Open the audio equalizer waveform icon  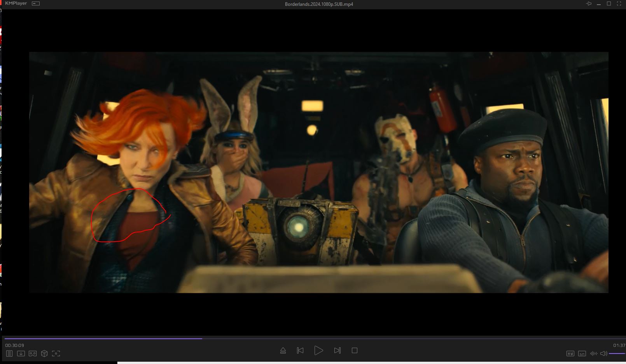[x=593, y=353]
